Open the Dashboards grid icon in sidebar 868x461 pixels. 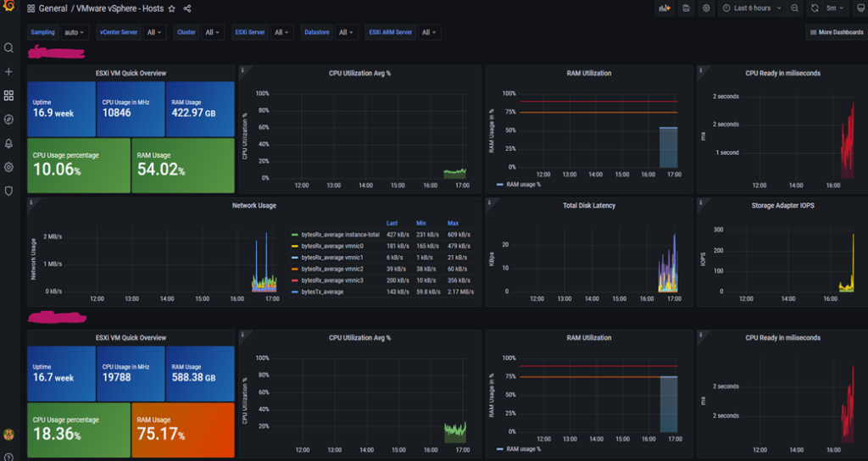[8, 96]
